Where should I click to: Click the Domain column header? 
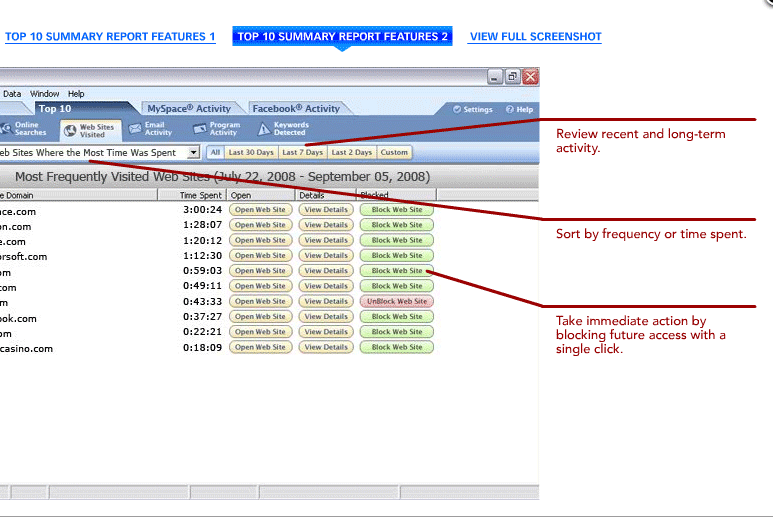[x=79, y=195]
